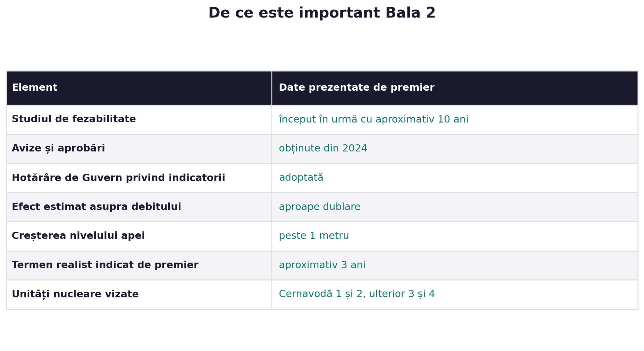Select 'Efect estimat asupra debitului' label

(96, 207)
